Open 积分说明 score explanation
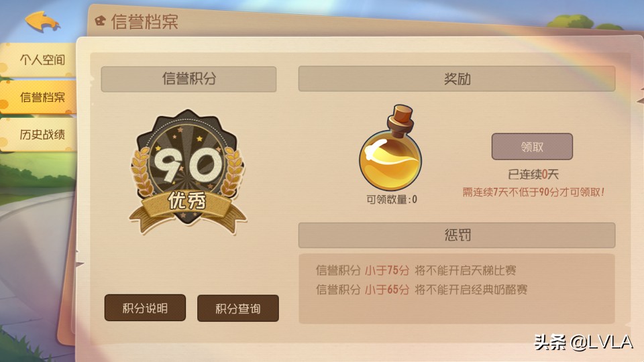644x362 pixels. click(145, 308)
